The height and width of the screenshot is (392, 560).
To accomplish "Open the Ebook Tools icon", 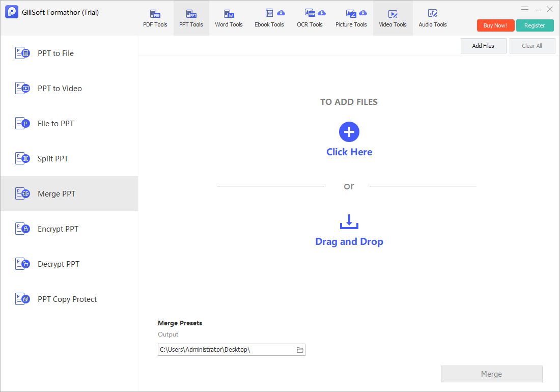I will pos(269,13).
